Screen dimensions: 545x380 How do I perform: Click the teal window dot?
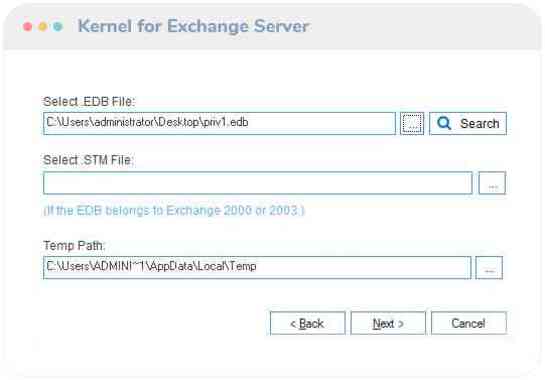click(x=58, y=26)
